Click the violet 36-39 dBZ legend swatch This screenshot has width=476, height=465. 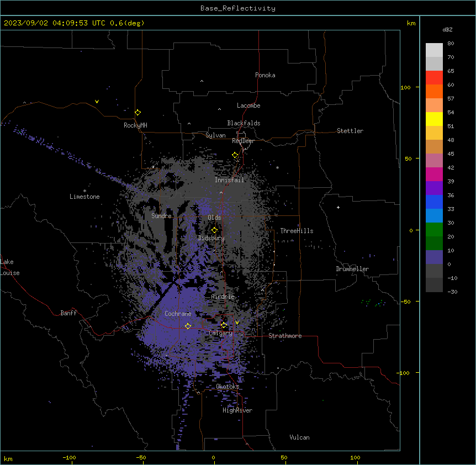[434, 188]
